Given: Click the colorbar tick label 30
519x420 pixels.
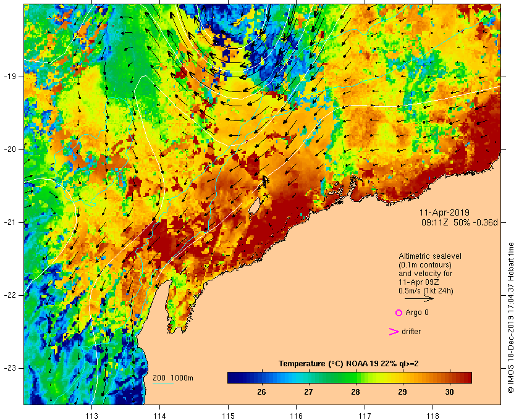Looking at the screenshot, I should pyautogui.click(x=450, y=392).
